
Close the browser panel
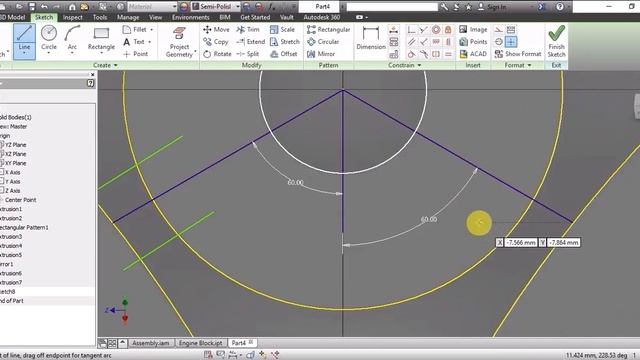pos(92,74)
